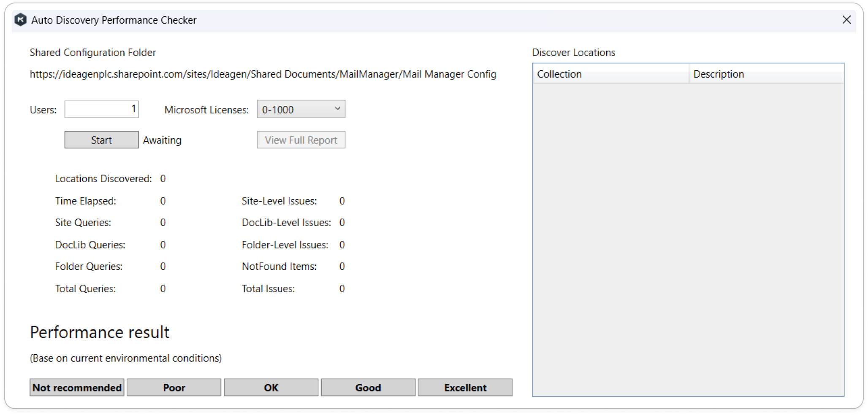This screenshot has width=868, height=415.
Task: Sort by the Collection column header
Action: pos(610,74)
